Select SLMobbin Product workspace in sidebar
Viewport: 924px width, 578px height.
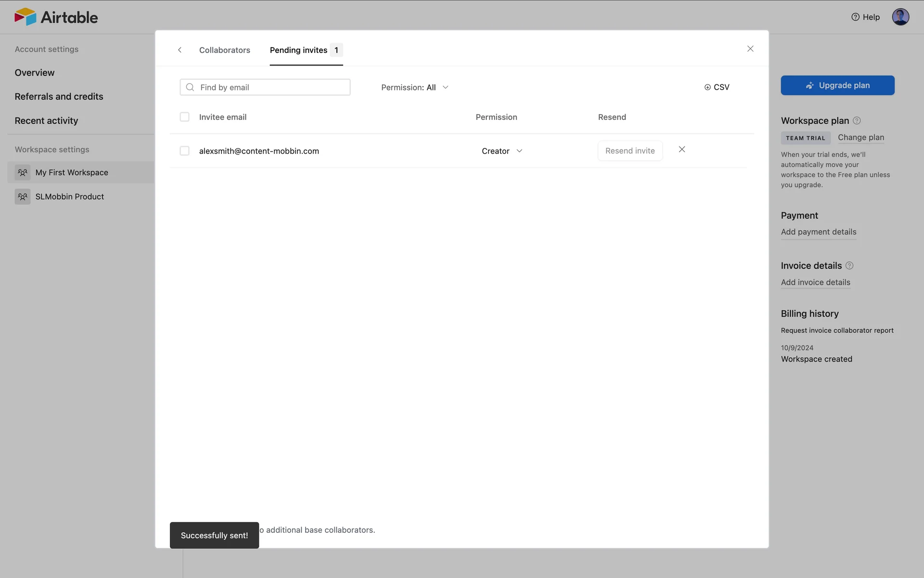(69, 197)
